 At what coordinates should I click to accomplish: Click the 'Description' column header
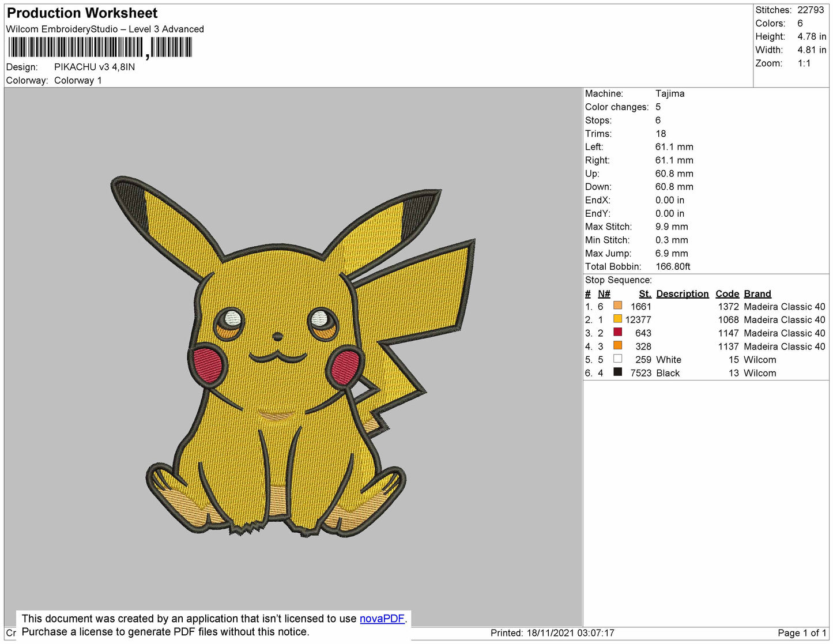point(683,293)
